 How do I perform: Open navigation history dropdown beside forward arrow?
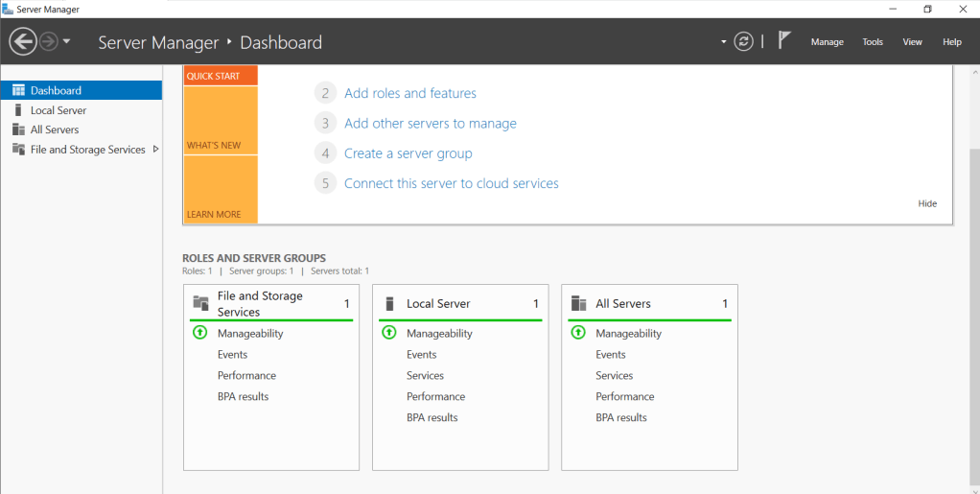click(66, 42)
